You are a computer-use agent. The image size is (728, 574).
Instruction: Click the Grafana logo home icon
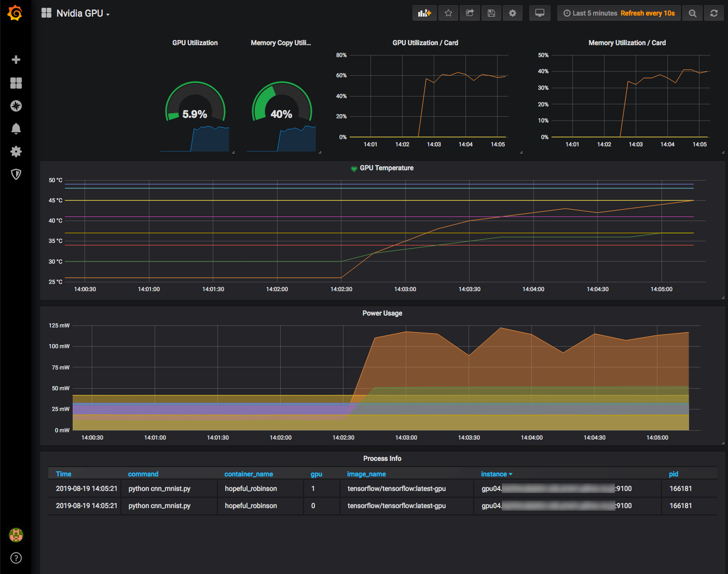point(15,13)
